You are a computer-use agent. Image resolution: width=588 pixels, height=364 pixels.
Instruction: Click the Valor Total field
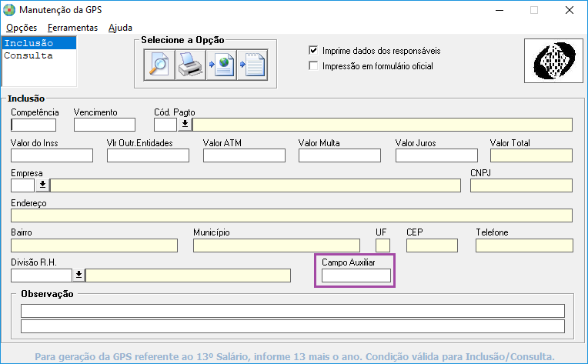pos(531,155)
